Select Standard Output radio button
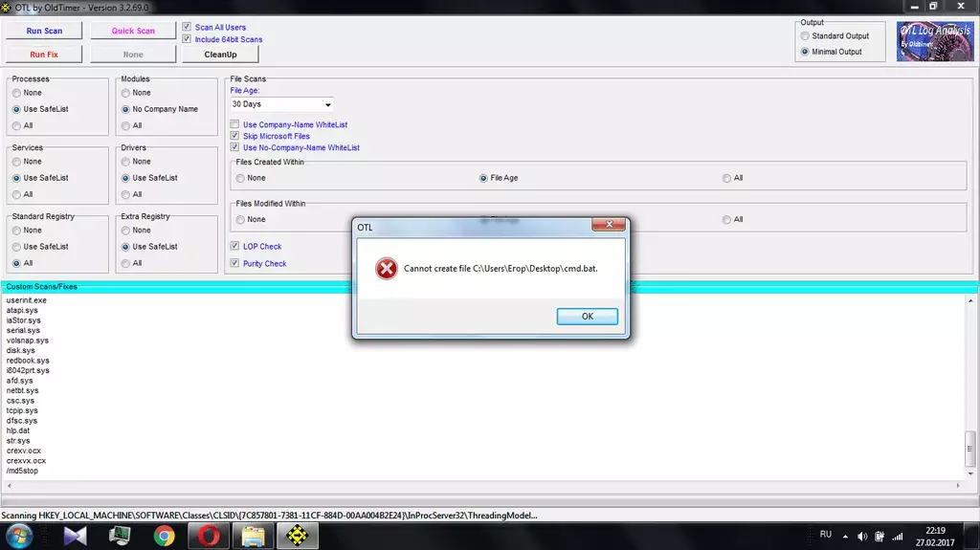This screenshot has height=550, width=980. 805,36
